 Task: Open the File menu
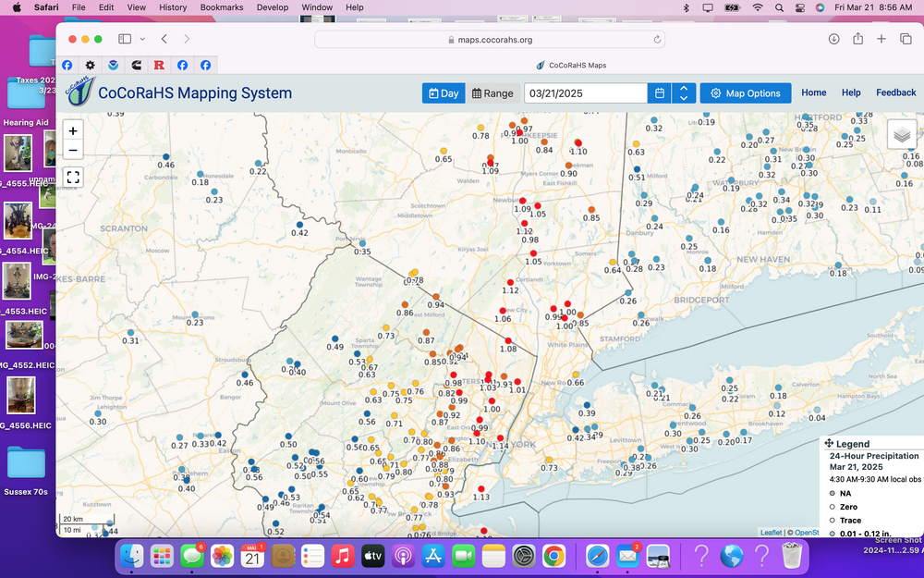point(79,7)
